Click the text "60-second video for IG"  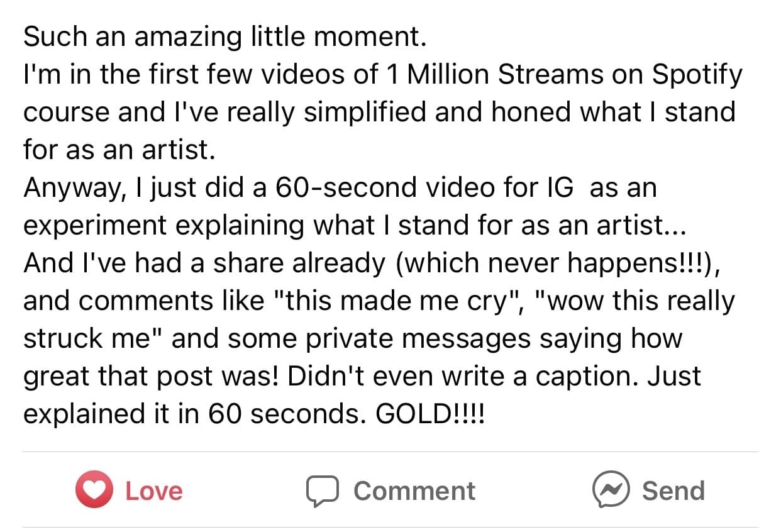tap(424, 187)
